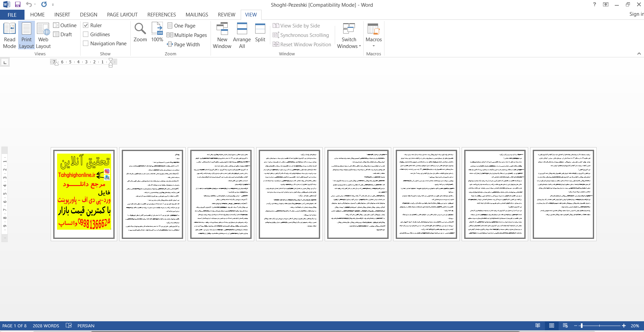This screenshot has width=644, height=332.
Task: Open the MAILINGS tab
Action: point(197,15)
